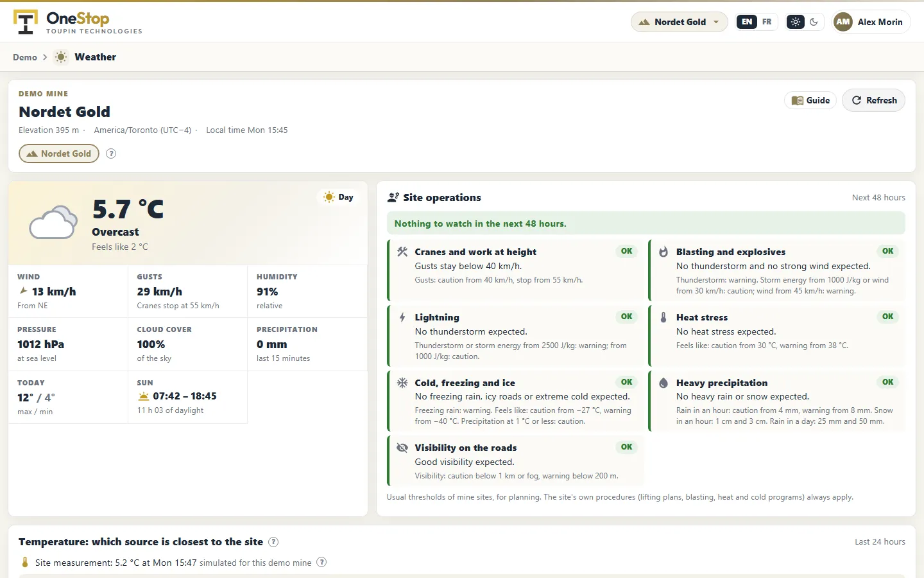Open the Nordet Gold site dropdown
The width and height of the screenshot is (924, 578).
(680, 22)
